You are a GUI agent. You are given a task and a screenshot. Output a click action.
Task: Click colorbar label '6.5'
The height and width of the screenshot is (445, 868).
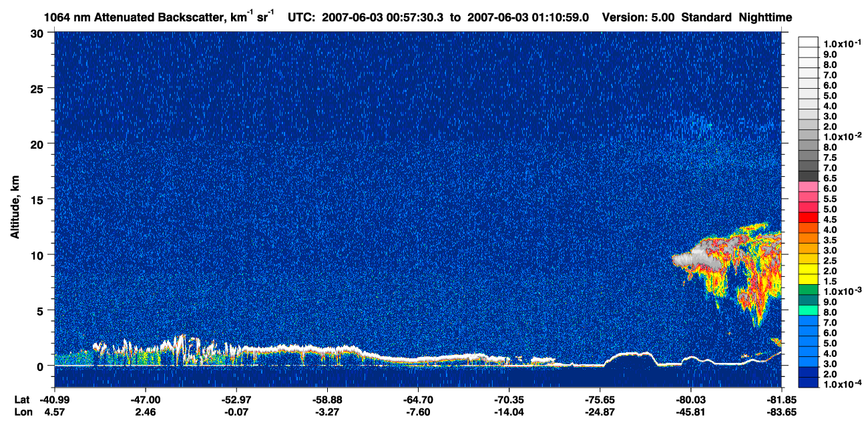point(830,178)
